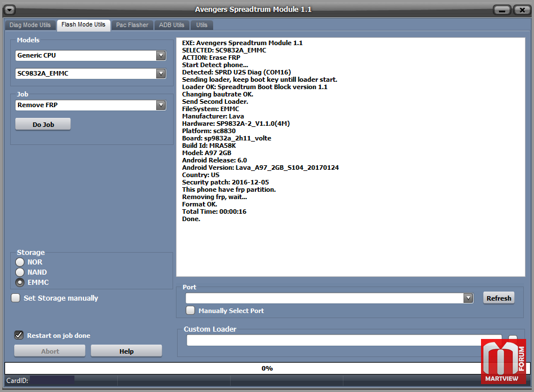Open the Pac Flasher tab

coord(132,25)
